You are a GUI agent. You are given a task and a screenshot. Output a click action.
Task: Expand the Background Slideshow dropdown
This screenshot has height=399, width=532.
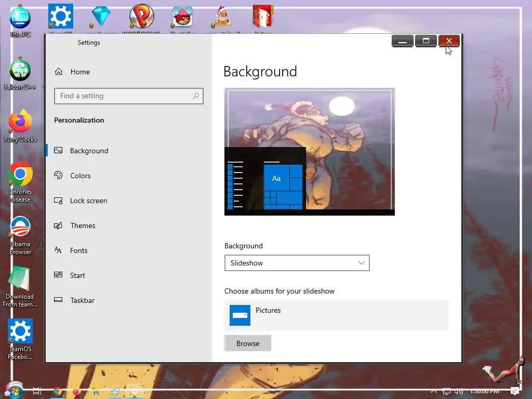pos(297,263)
